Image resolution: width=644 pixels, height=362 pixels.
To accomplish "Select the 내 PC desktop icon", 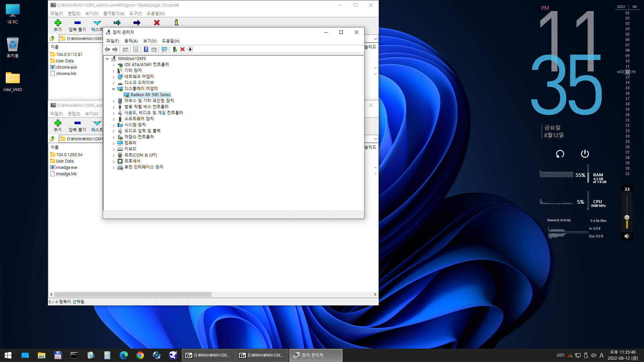I will tap(13, 14).
